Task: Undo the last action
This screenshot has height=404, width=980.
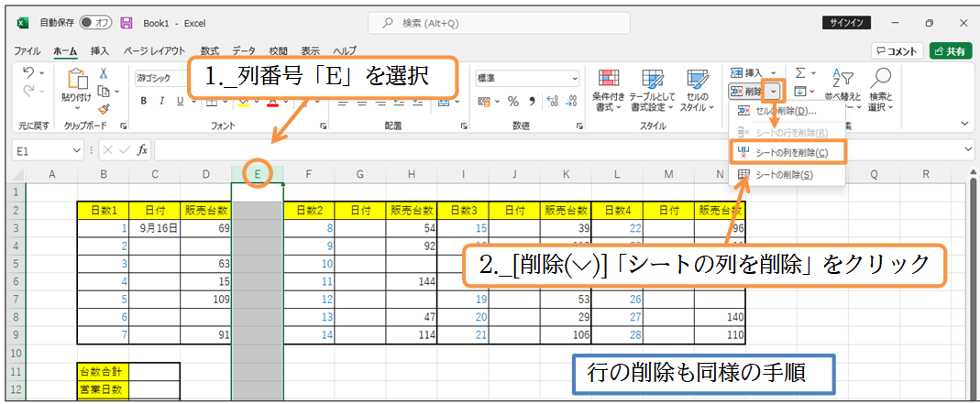Action: [29, 73]
